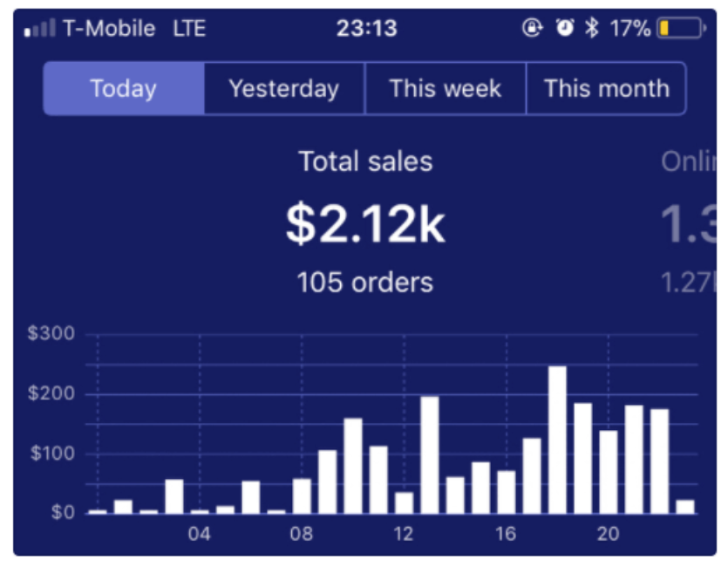Tap the 23:13 clock in status bar

coord(366,29)
